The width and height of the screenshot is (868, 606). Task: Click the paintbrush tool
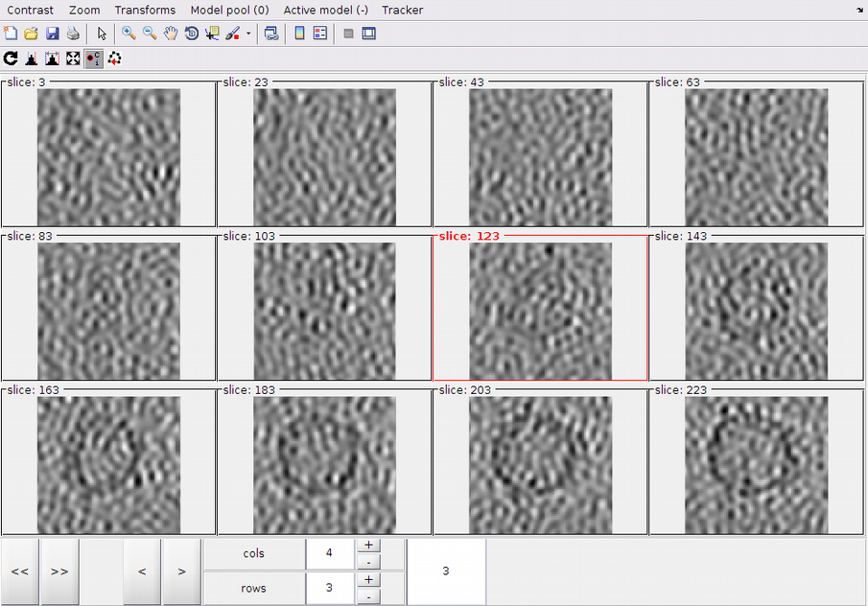pos(233,34)
